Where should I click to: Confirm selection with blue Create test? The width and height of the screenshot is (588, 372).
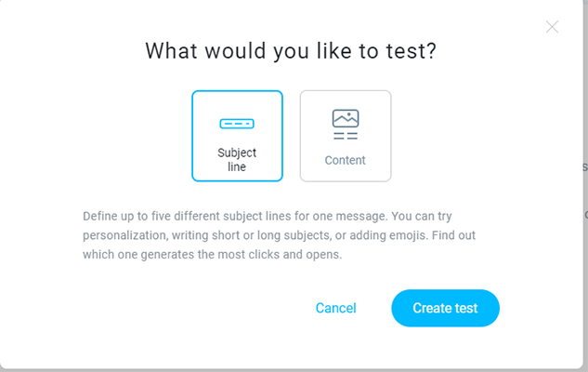pos(445,308)
